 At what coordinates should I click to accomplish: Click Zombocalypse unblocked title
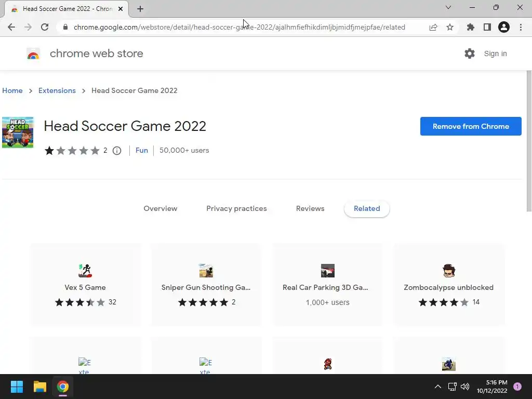(x=448, y=287)
